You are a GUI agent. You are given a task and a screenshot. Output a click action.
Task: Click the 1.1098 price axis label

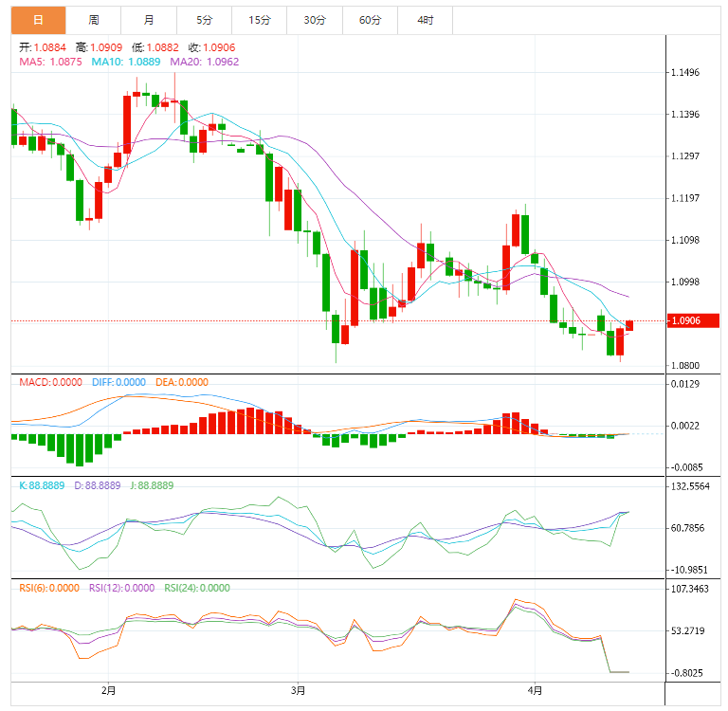pyautogui.click(x=685, y=240)
